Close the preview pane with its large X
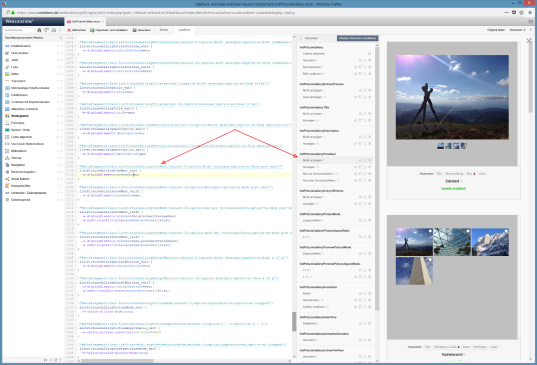537x365 pixels. 529,40
